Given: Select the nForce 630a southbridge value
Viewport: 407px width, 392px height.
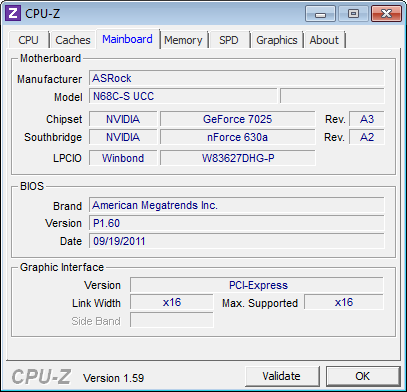Looking at the screenshot, I should pyautogui.click(x=237, y=137).
